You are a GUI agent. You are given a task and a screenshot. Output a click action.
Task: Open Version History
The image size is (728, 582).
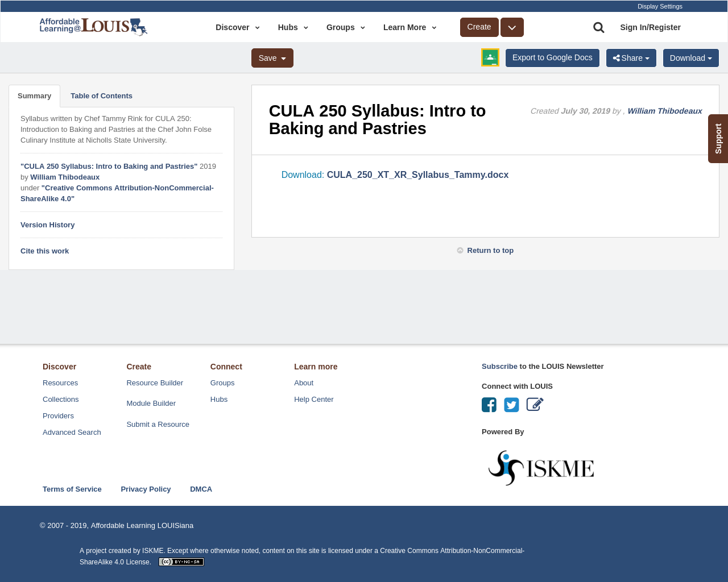coord(48,225)
